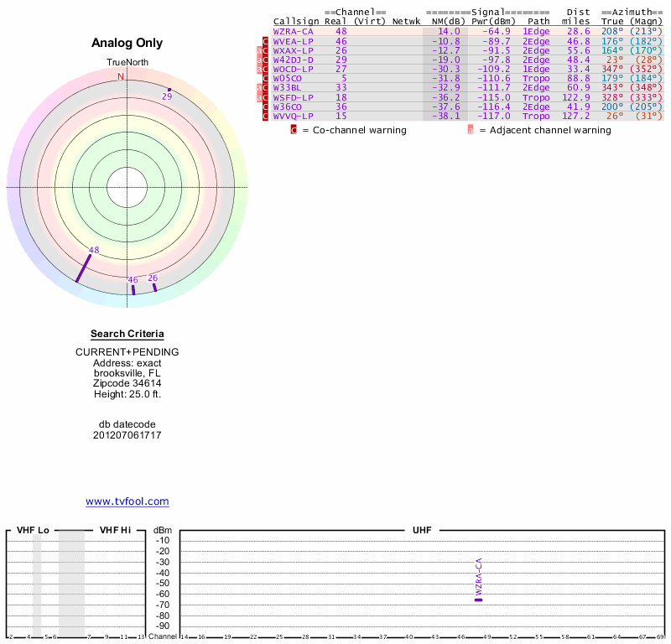The height and width of the screenshot is (644, 671).
Task: Click the co-channel warning icon beside W05CO
Action: (x=266, y=79)
